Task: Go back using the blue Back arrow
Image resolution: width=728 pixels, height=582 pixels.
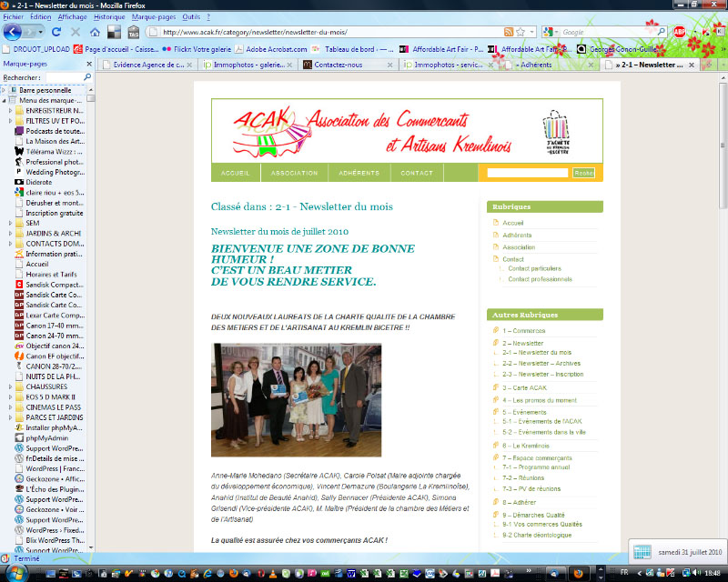Action: 12,32
